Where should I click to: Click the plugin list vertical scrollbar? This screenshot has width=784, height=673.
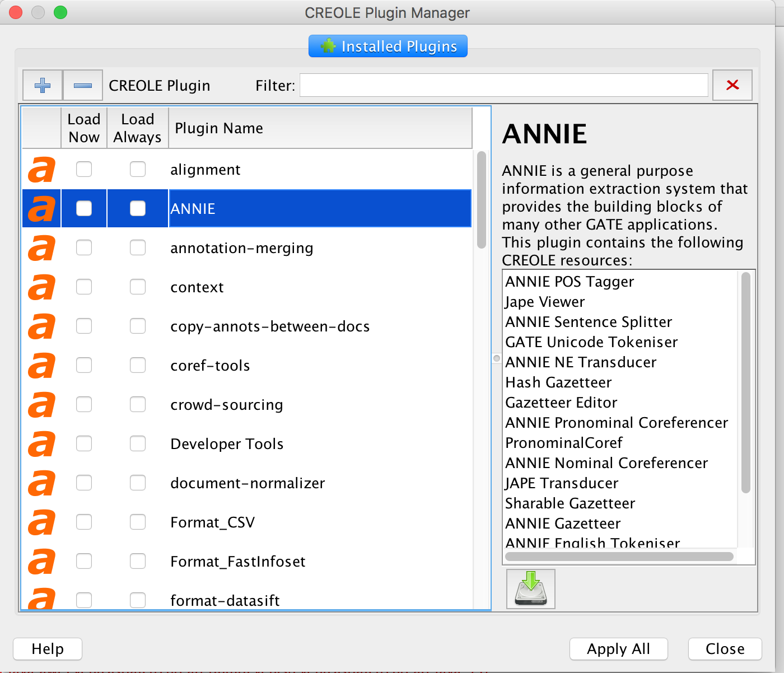tap(481, 200)
